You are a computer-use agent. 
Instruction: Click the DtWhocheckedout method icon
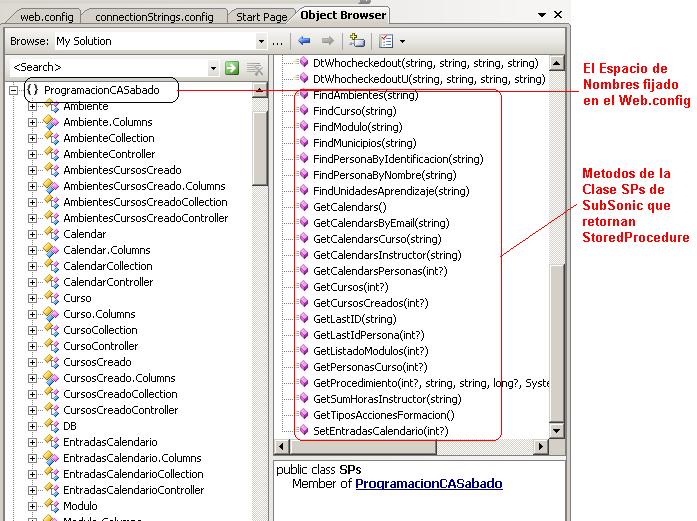303,62
